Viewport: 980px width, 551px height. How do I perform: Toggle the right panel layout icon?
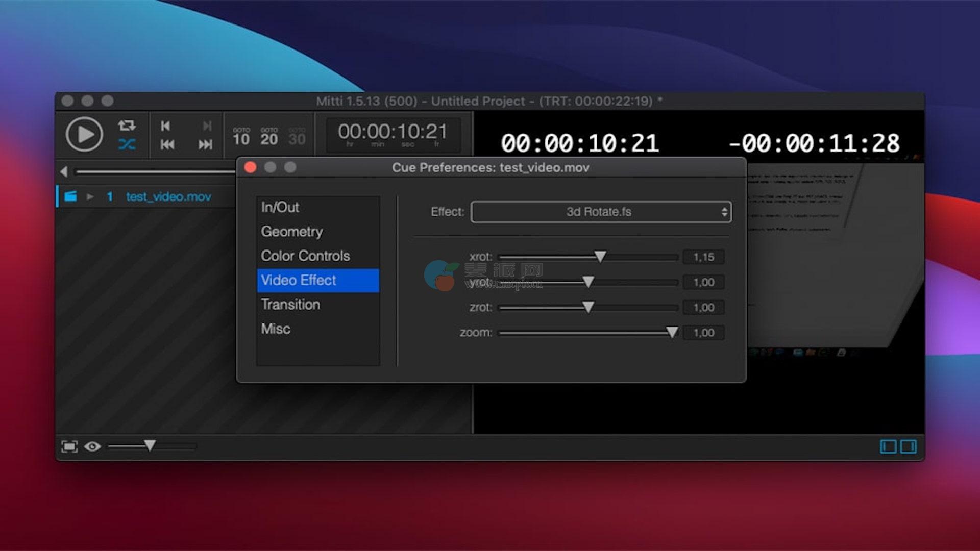coord(909,446)
